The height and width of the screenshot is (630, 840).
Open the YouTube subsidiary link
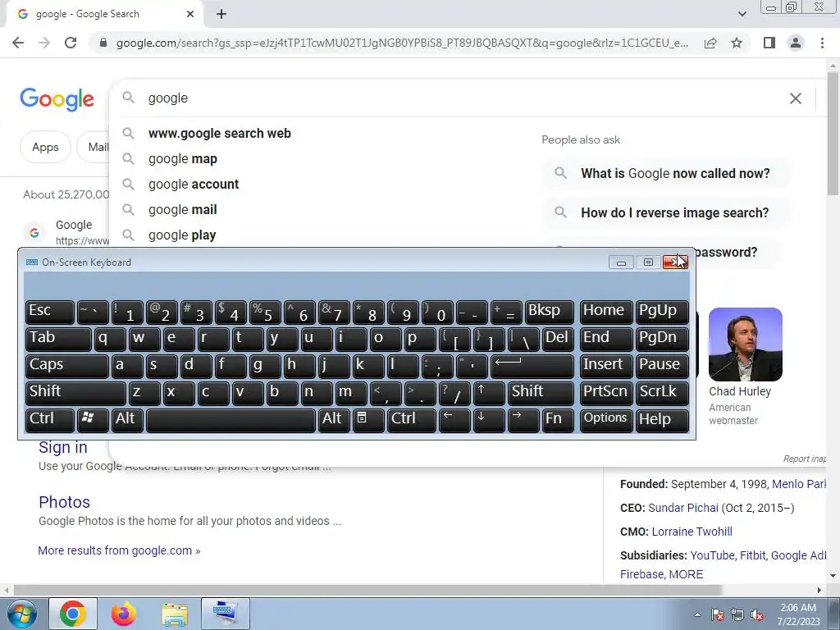coord(713,555)
